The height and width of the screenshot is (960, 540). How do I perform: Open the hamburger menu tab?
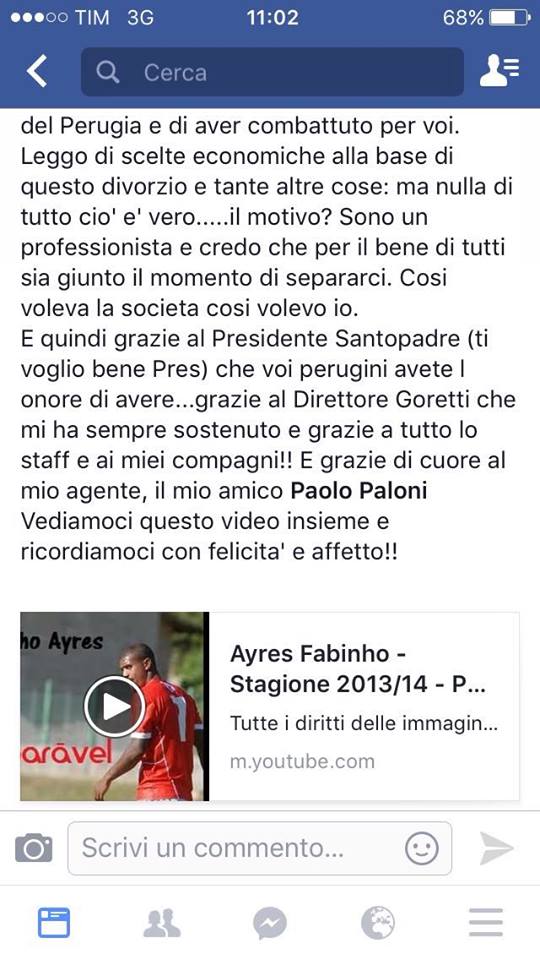click(x=486, y=923)
